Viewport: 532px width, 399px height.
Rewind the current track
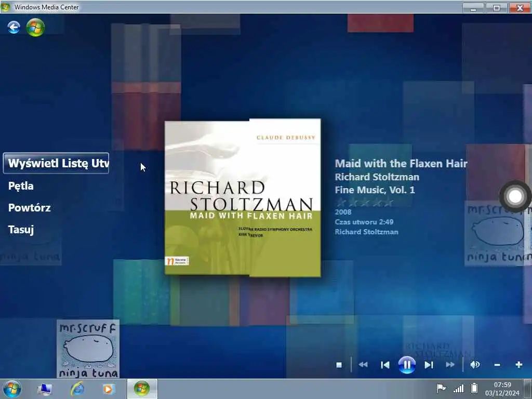(363, 365)
